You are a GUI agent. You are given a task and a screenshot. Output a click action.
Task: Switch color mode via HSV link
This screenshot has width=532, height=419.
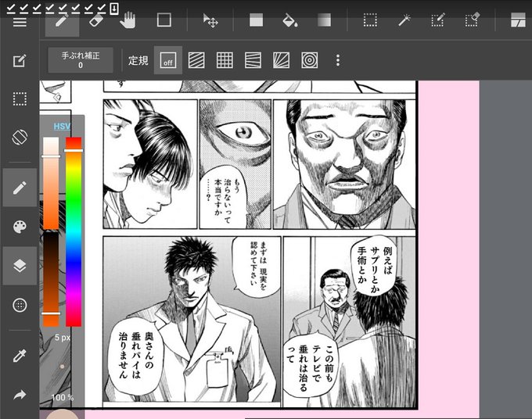coord(62,126)
